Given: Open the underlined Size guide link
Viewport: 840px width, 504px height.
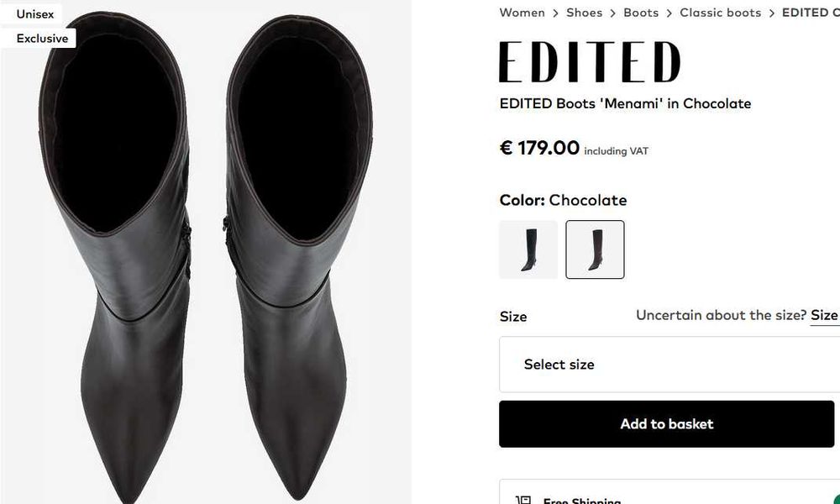Looking at the screenshot, I should (824, 315).
